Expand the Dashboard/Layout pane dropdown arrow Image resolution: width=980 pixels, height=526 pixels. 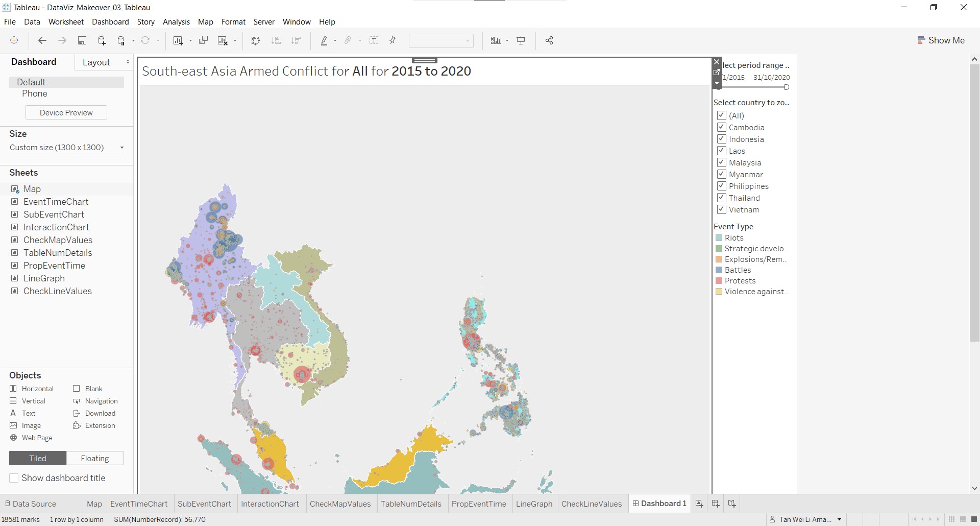[128, 62]
